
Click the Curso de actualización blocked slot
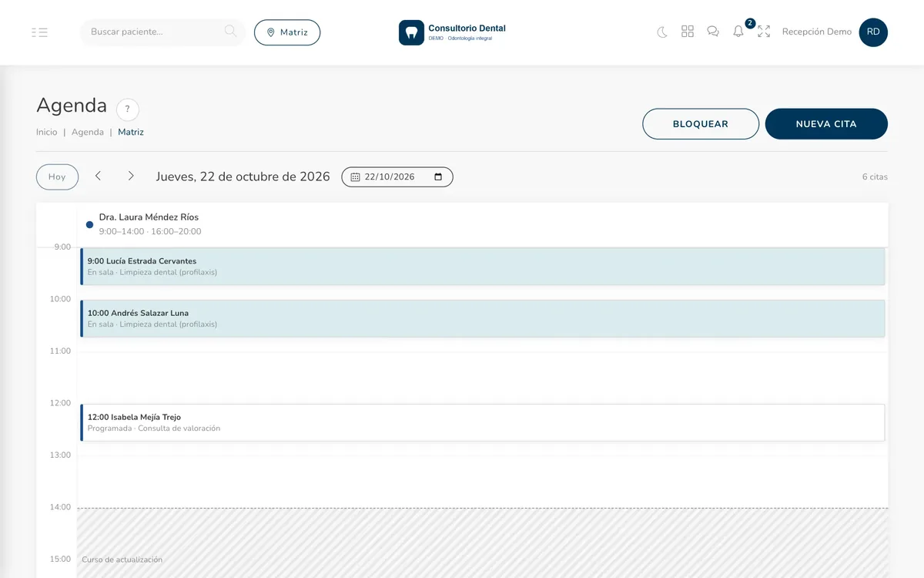coord(483,543)
